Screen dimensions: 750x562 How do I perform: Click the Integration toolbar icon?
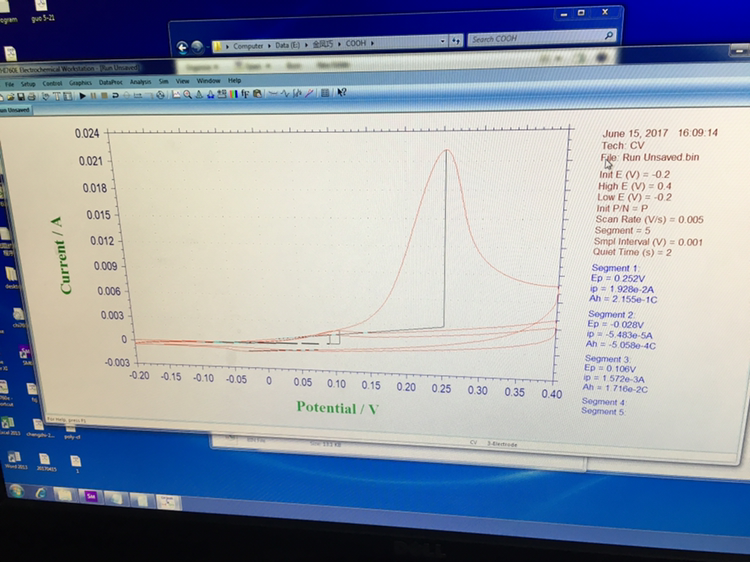click(x=297, y=93)
